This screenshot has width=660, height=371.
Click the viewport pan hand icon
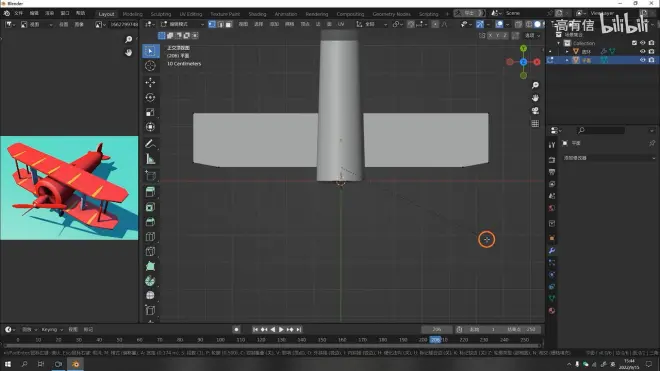click(535, 98)
